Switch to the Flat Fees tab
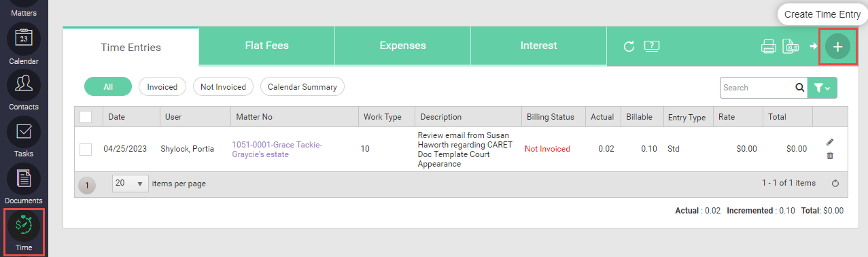 (266, 46)
